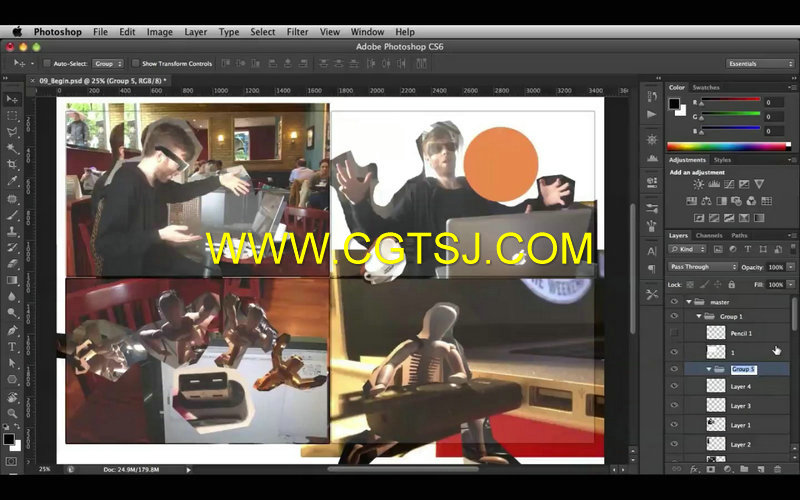800x500 pixels.
Task: Select the Blur tool
Action: pyautogui.click(x=12, y=296)
